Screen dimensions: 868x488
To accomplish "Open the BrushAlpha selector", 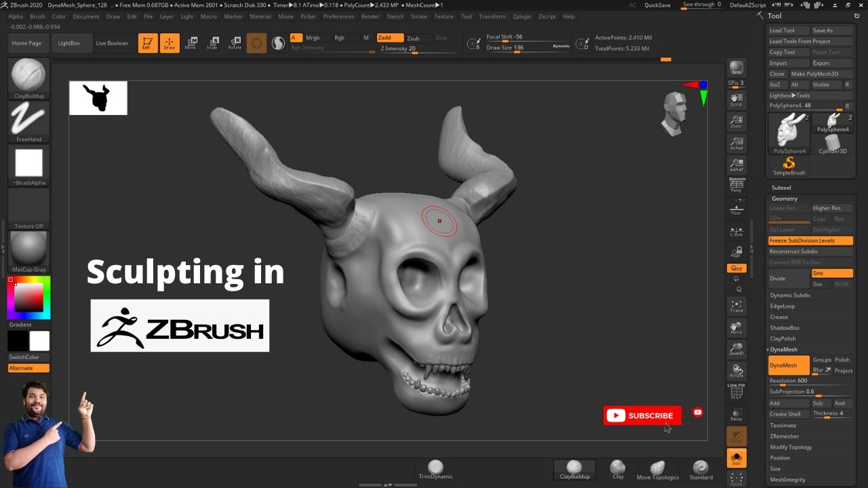I will point(28,165).
